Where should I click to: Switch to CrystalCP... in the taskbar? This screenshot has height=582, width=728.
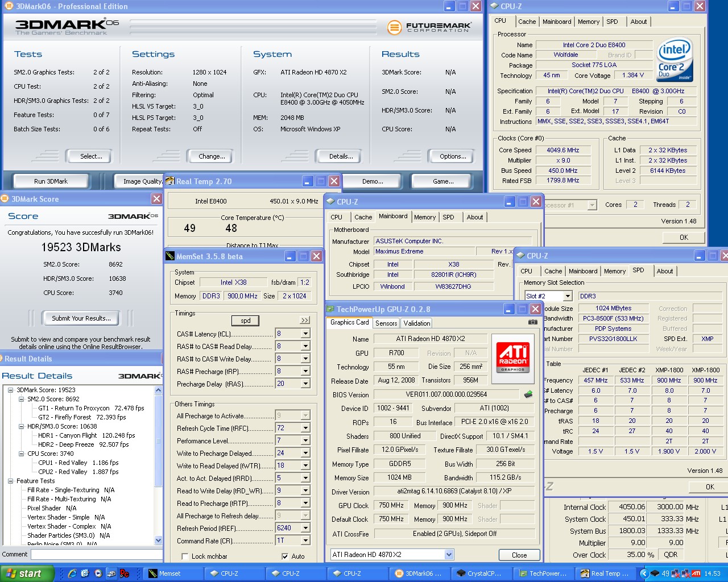click(482, 573)
